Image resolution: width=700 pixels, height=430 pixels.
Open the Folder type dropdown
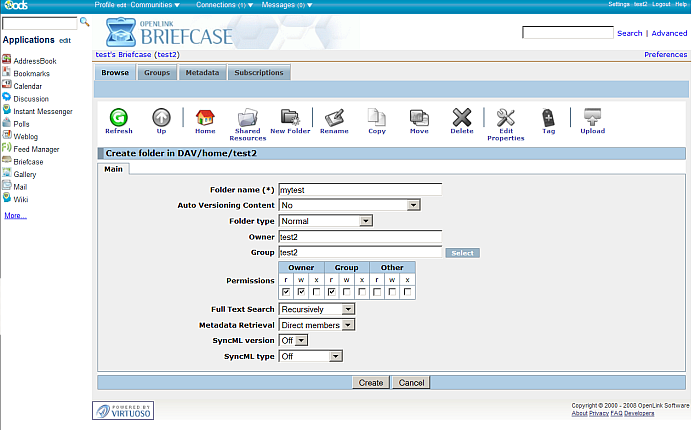tap(326, 221)
